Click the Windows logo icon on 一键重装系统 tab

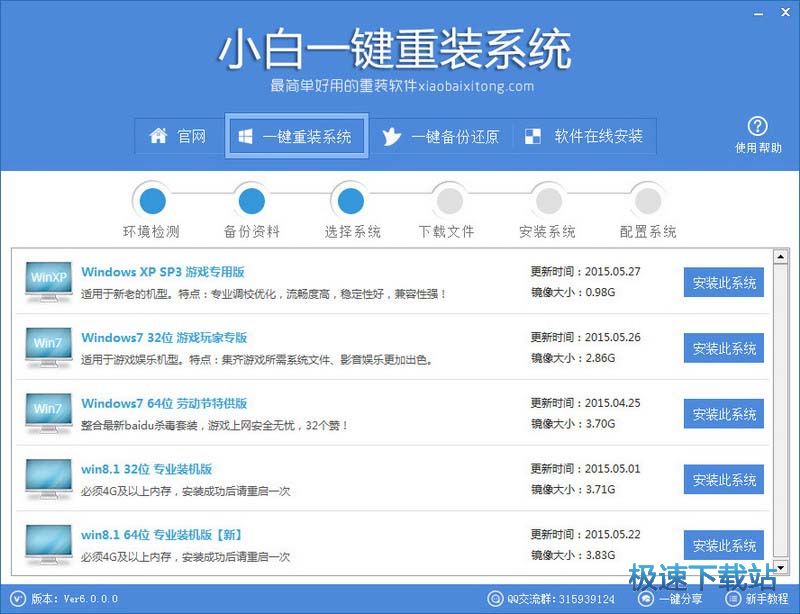(245, 136)
